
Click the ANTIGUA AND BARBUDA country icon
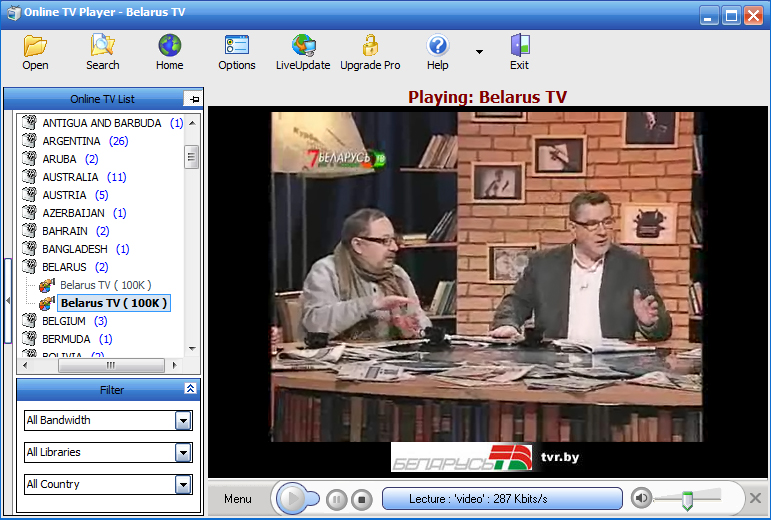click(30, 122)
